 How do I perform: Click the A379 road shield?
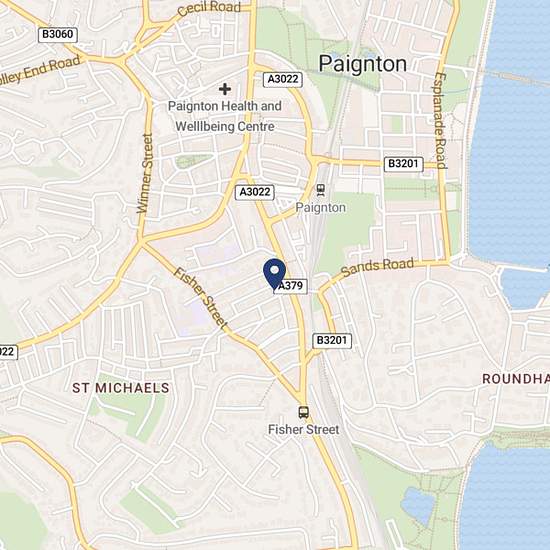(290, 286)
